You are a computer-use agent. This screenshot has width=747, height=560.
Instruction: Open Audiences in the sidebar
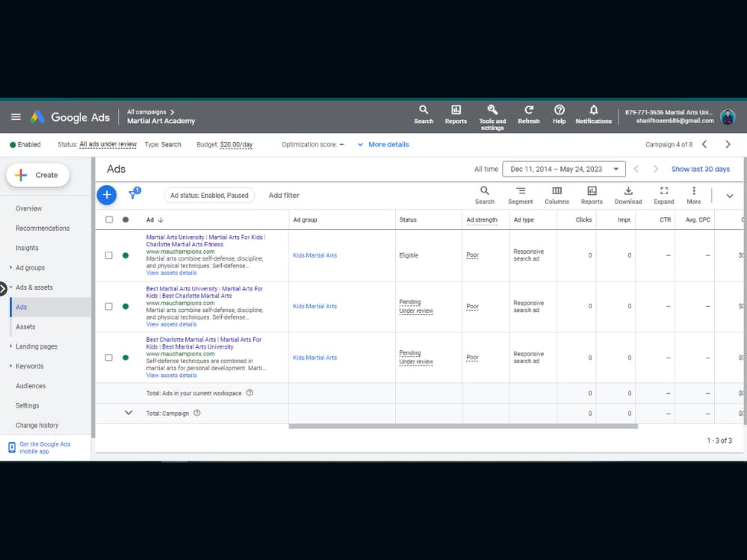point(31,386)
